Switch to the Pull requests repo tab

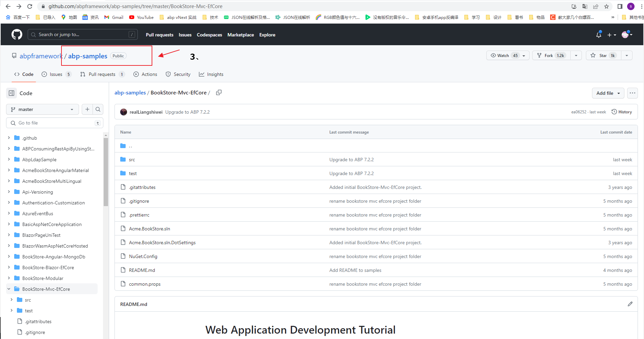(x=102, y=74)
